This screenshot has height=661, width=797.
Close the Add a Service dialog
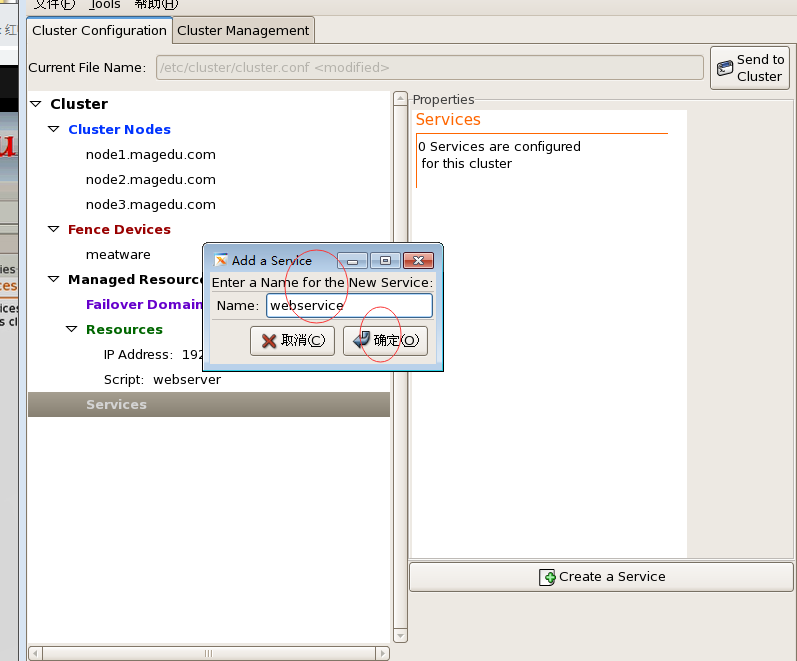418,260
